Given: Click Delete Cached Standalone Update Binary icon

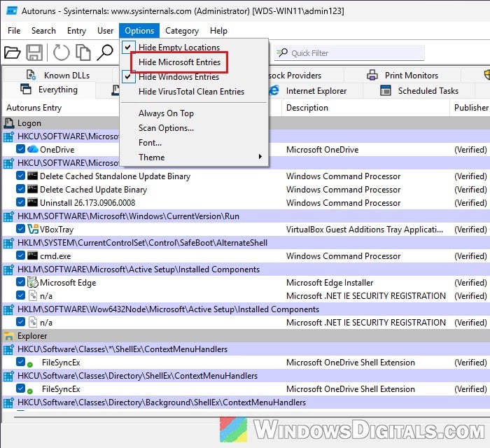Looking at the screenshot, I should 32,176.
